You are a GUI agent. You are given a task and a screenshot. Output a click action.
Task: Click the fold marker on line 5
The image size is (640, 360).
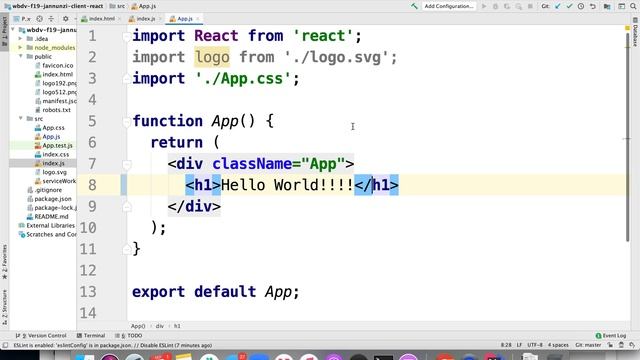click(x=126, y=121)
